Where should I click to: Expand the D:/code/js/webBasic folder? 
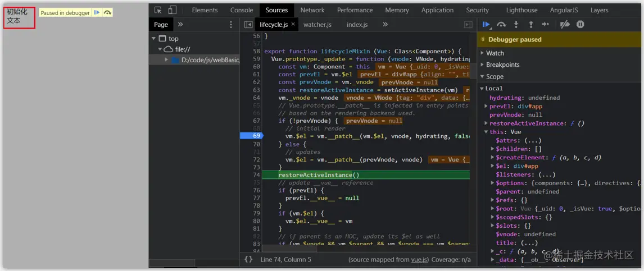166,60
